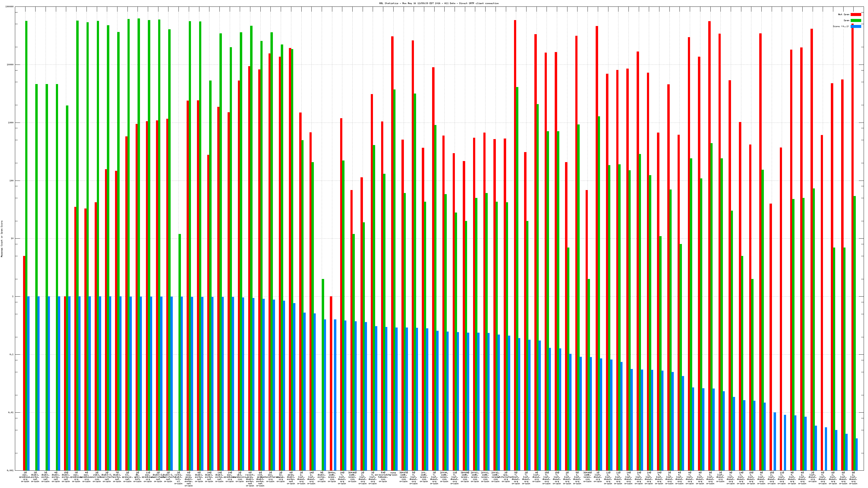This screenshot has width=868, height=488.
Task: Click the 'none origin' x-axis label
Action: [x=393, y=474]
